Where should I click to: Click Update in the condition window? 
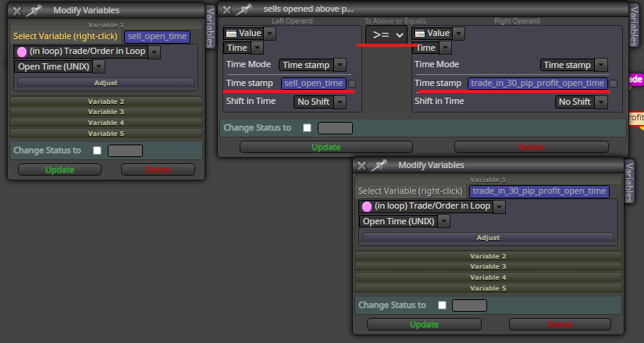pyautogui.click(x=326, y=147)
